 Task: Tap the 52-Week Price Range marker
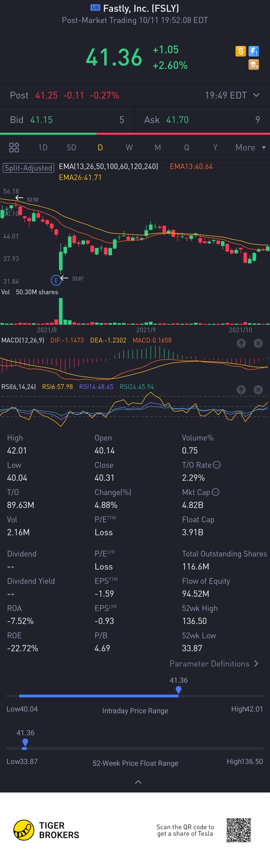[25, 742]
